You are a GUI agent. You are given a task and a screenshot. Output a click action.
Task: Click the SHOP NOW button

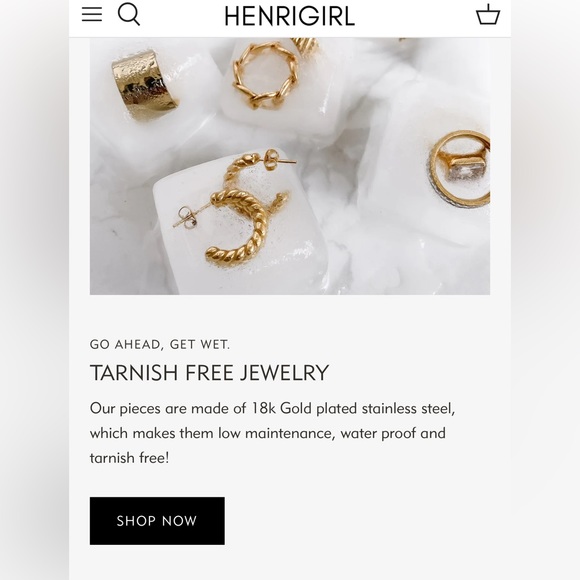click(x=157, y=520)
